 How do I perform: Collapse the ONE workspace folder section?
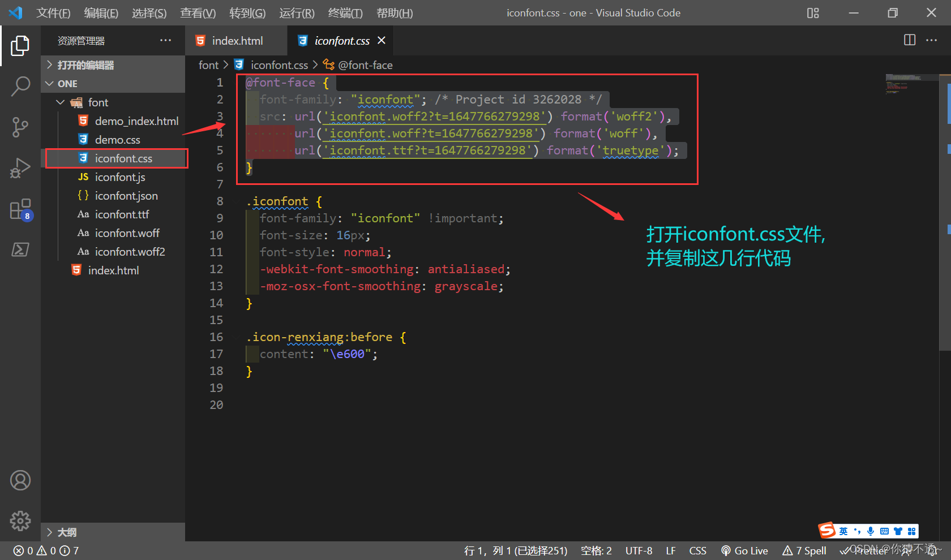pyautogui.click(x=113, y=84)
